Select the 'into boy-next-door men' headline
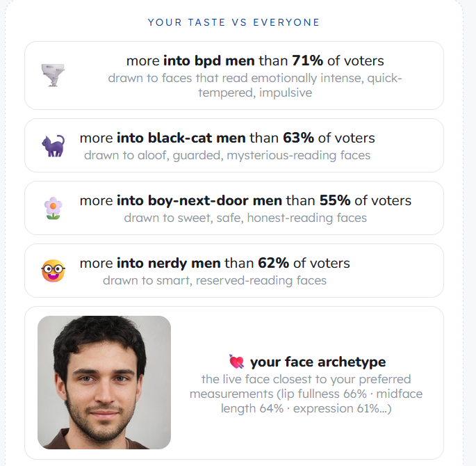Viewport: 476px width, 466px height. point(199,201)
